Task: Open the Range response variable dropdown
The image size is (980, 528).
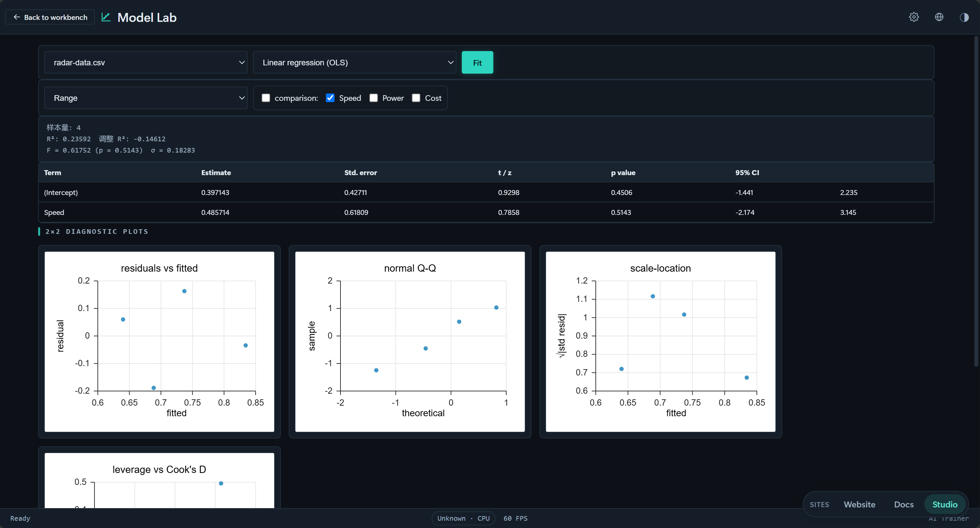Action: pos(146,98)
